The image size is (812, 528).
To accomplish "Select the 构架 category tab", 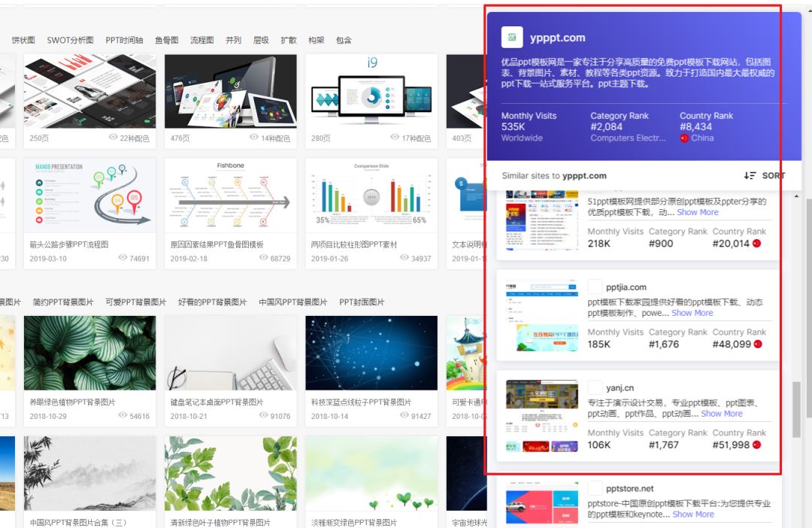I will pos(317,40).
